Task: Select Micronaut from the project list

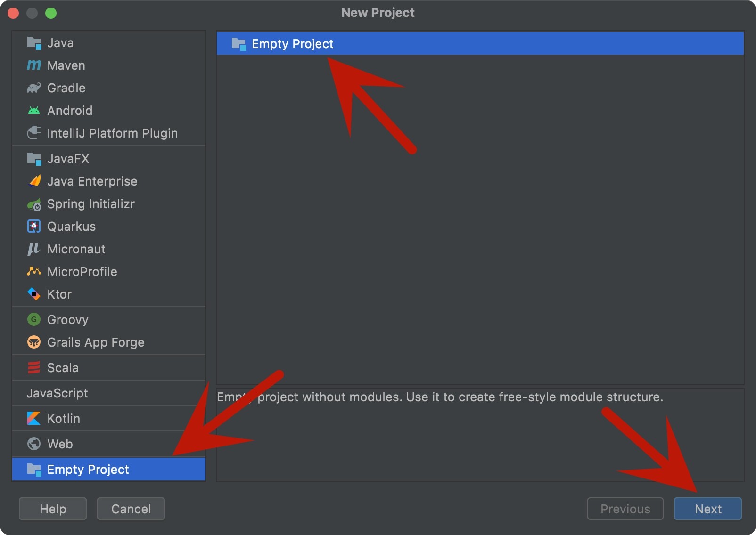Action: point(76,249)
